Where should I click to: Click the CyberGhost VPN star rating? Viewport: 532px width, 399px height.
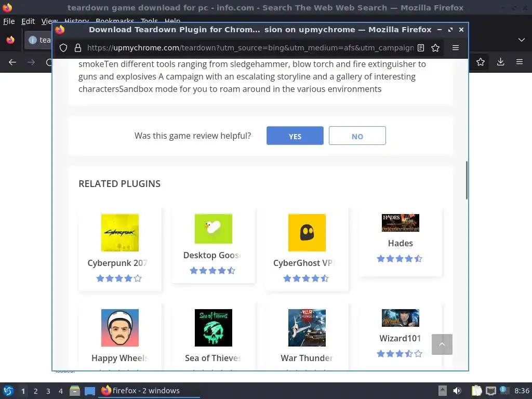click(306, 278)
